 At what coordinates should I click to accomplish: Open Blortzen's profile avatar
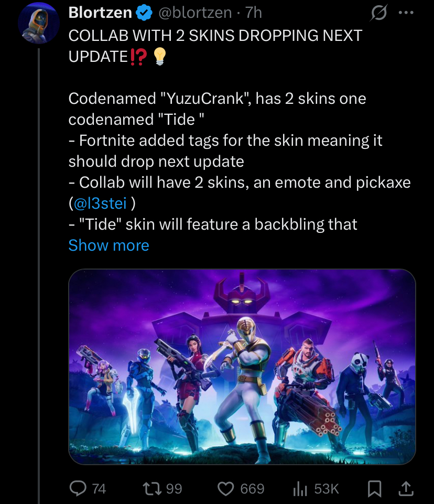[x=39, y=23]
